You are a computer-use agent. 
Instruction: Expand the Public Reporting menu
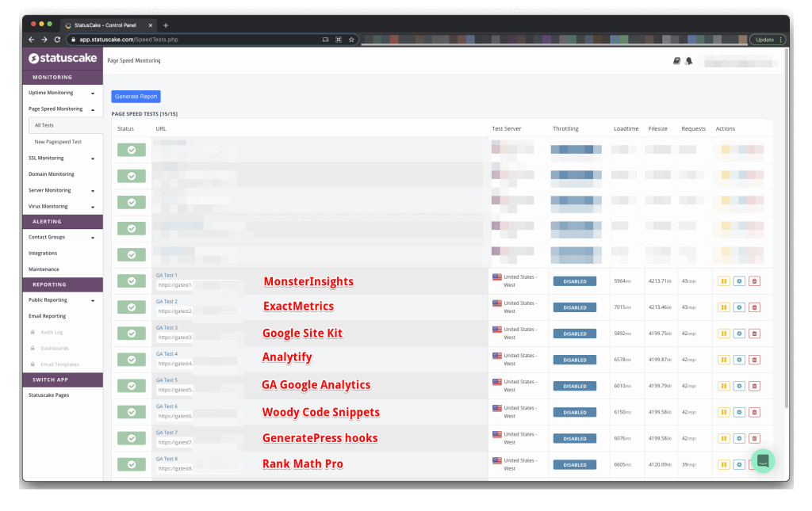[62, 300]
